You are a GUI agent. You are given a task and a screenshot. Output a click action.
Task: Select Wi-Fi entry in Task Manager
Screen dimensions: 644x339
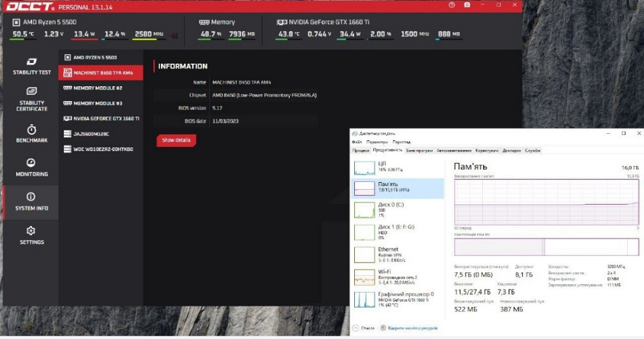(397, 277)
